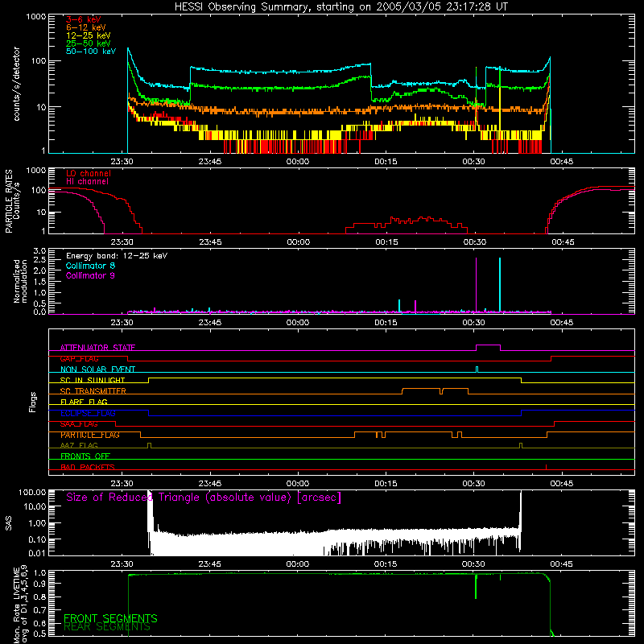Click the "Mon. Rate LIVETIME" axis label
This screenshot has width=644, height=644.
click(x=16, y=606)
